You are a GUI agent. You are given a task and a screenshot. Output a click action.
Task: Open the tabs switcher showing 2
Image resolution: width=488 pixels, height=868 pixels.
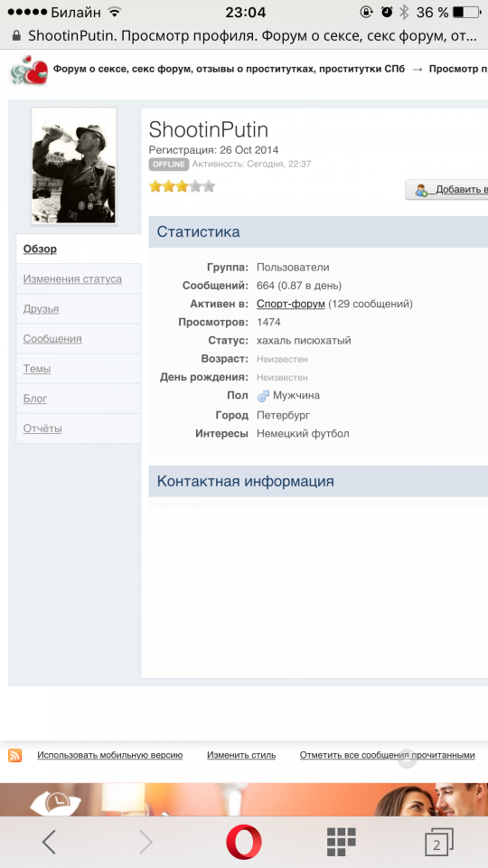[439, 843]
